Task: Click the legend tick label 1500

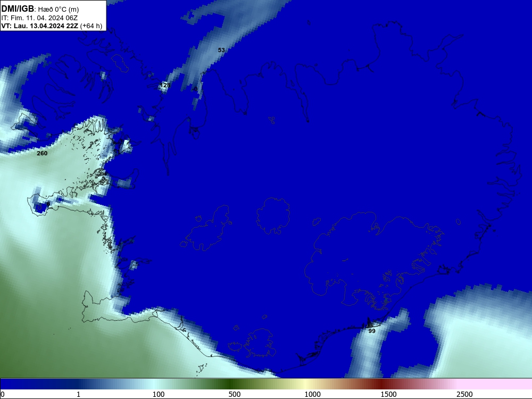Action: point(388,394)
